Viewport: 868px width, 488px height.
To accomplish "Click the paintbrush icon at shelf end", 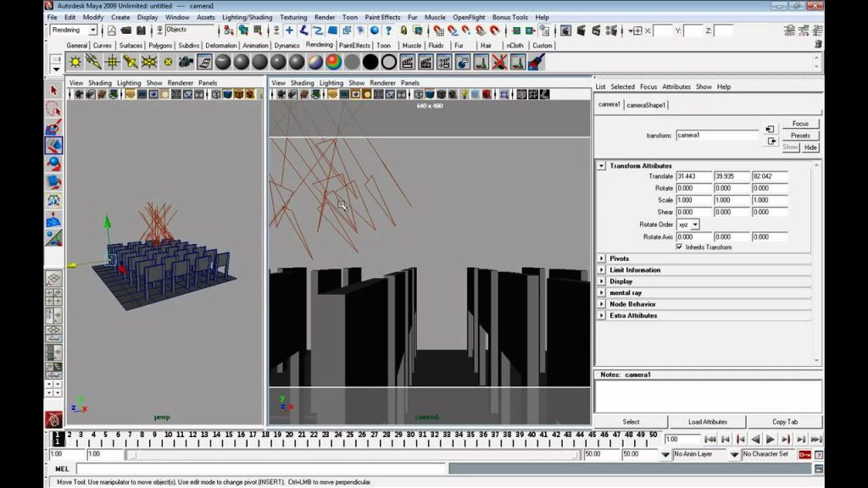I will tap(536, 62).
